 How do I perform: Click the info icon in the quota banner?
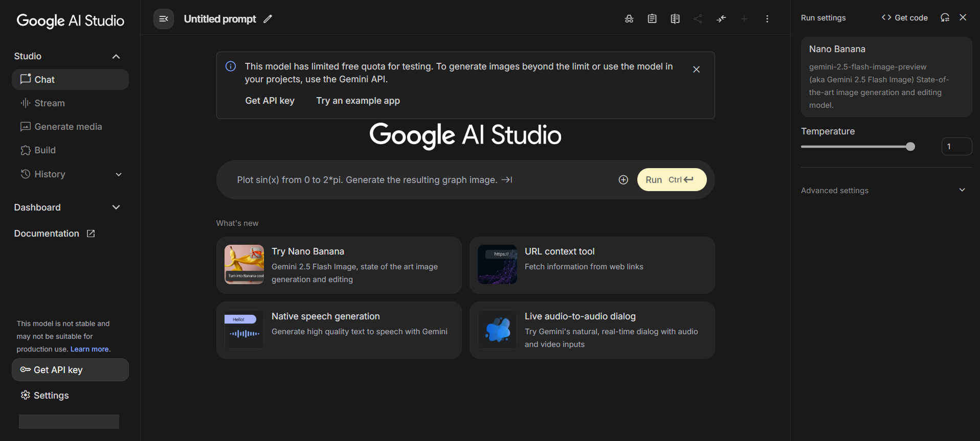[x=231, y=66]
